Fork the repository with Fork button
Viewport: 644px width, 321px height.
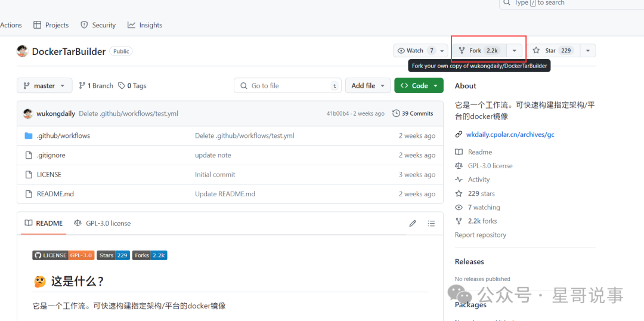pyautogui.click(x=479, y=51)
